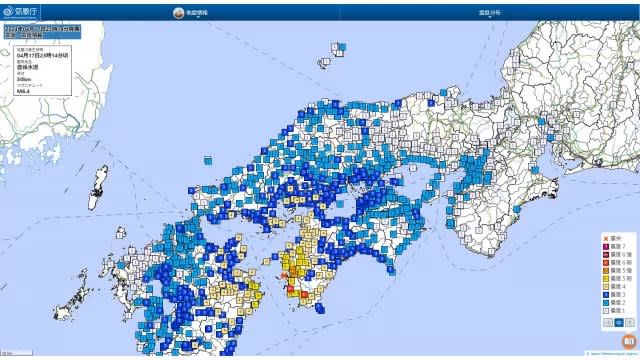Click the round earthquake information icon in header
The width and height of the screenshot is (640, 360).
point(178,13)
